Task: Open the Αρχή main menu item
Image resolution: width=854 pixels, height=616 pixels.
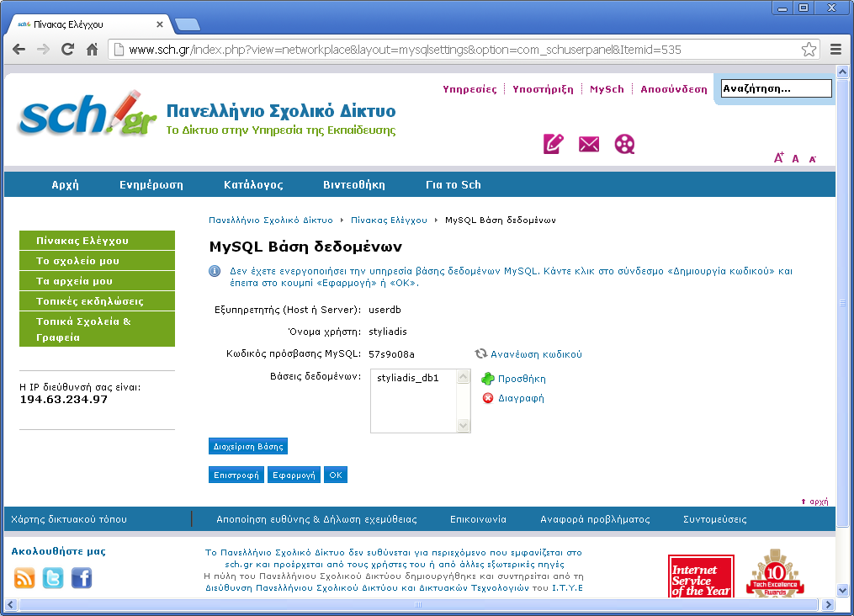Action: (x=66, y=184)
